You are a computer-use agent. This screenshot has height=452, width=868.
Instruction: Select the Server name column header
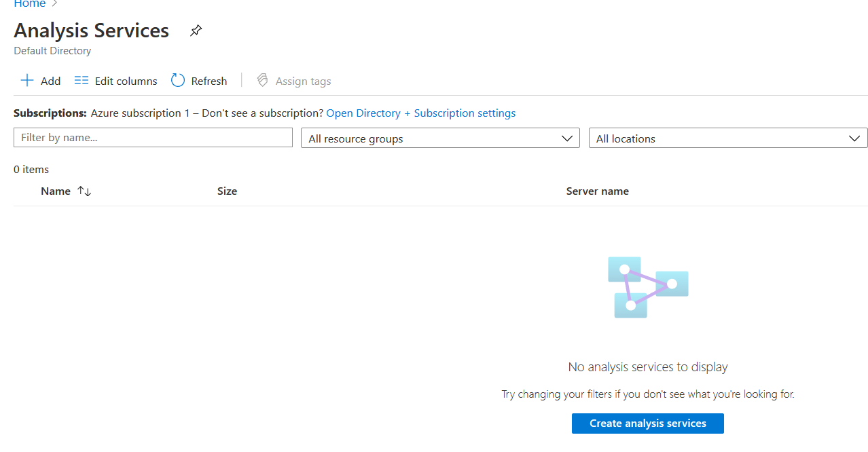[x=597, y=191]
